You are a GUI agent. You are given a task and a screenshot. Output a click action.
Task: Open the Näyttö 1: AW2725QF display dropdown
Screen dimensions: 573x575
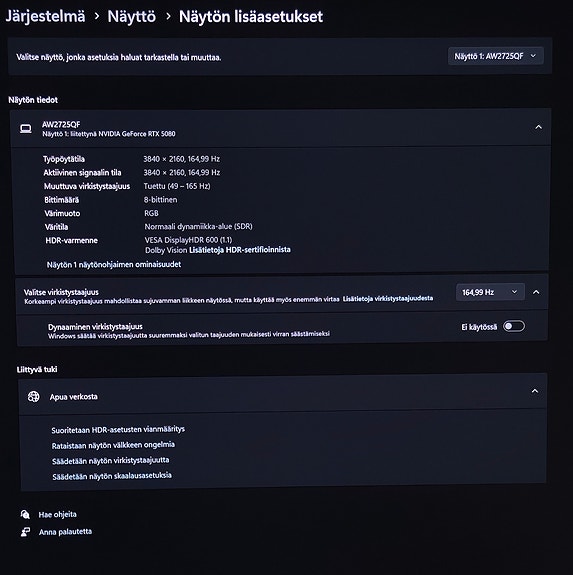[495, 56]
